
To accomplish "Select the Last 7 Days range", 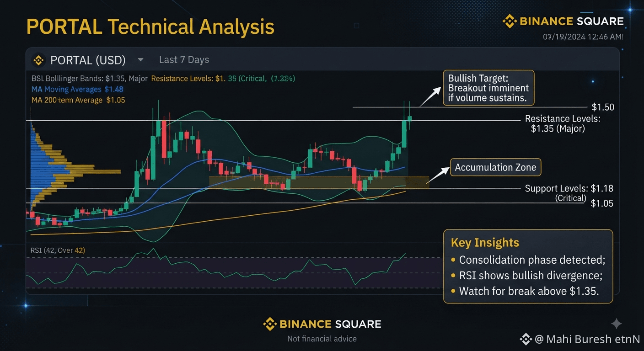I will tap(184, 60).
